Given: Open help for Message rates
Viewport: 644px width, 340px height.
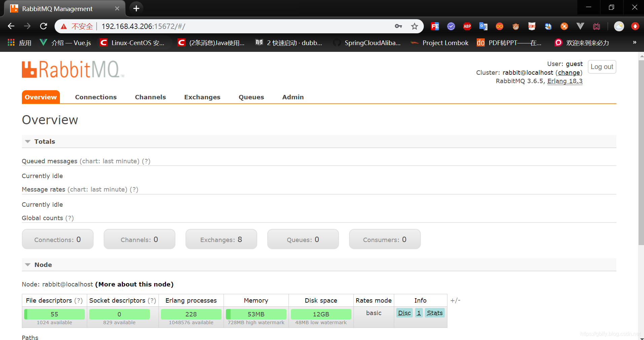Looking at the screenshot, I should (x=134, y=189).
